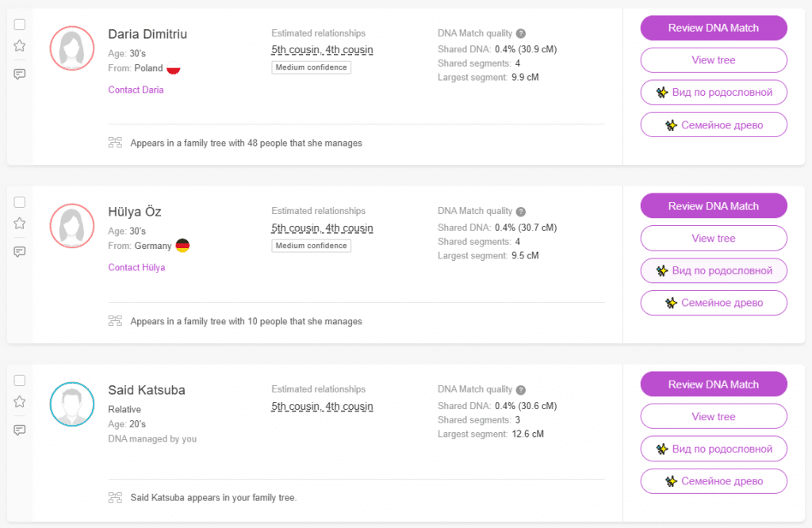
Task: Click View tree for Hülya Öz
Action: click(x=714, y=239)
